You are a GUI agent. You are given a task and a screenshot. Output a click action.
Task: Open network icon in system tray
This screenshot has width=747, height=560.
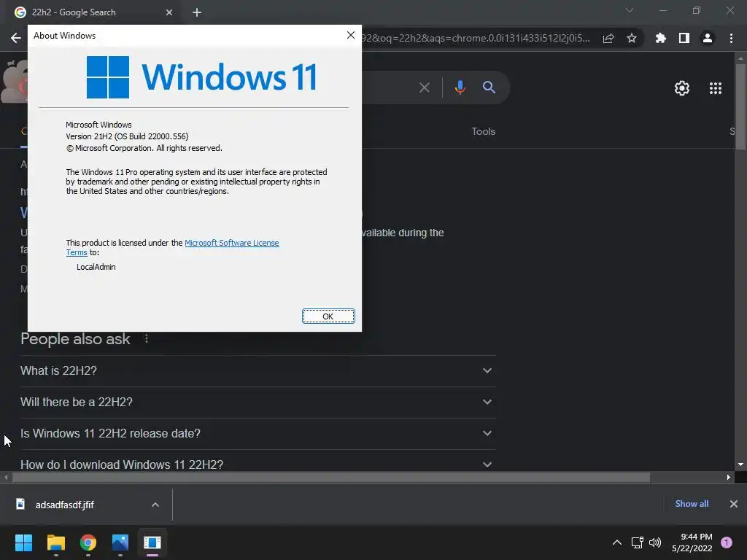[637, 542]
